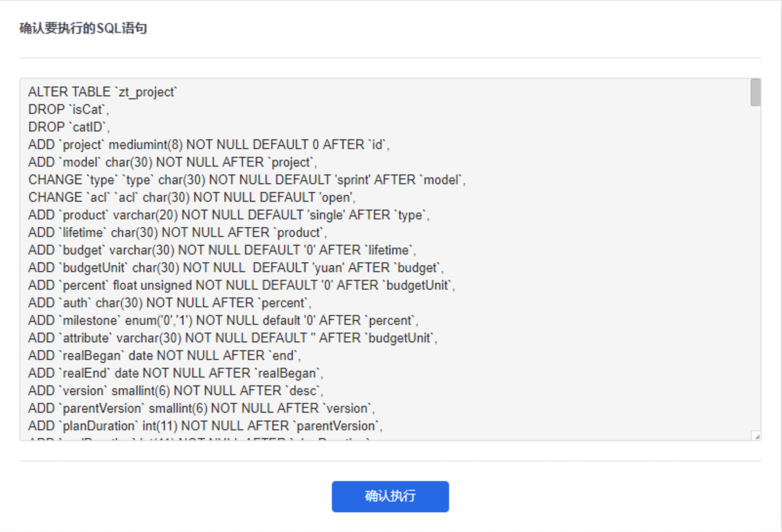Place cursor on DROP isCat line
782x532 pixels.
coord(69,109)
